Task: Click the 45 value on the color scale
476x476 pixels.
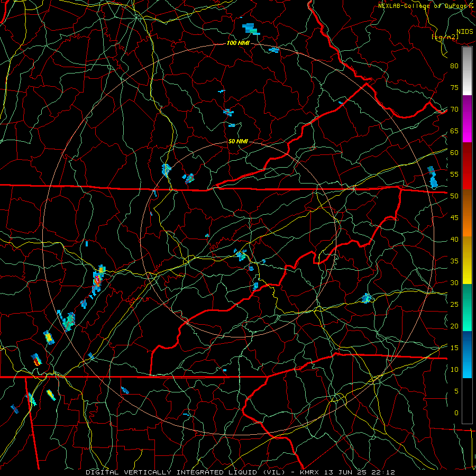Action: 454,218
